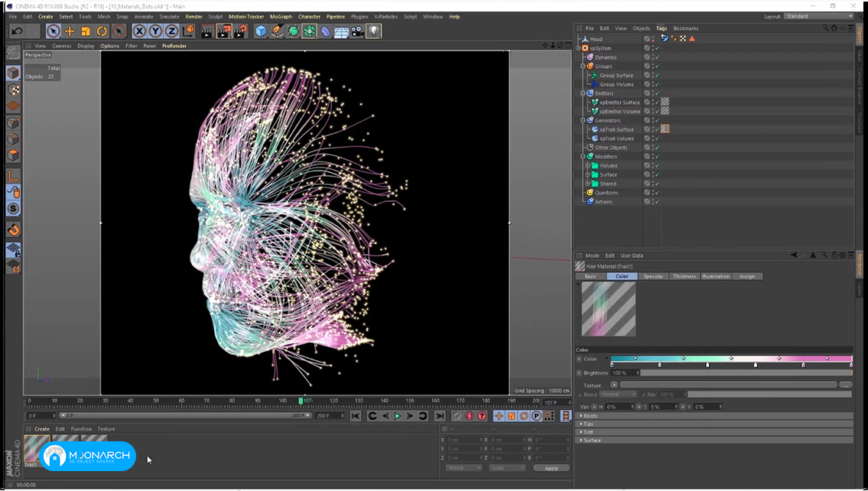Viewport: 868px width, 491px height.
Task: Toggle the enable checkmark on the Questions row
Action: click(657, 193)
